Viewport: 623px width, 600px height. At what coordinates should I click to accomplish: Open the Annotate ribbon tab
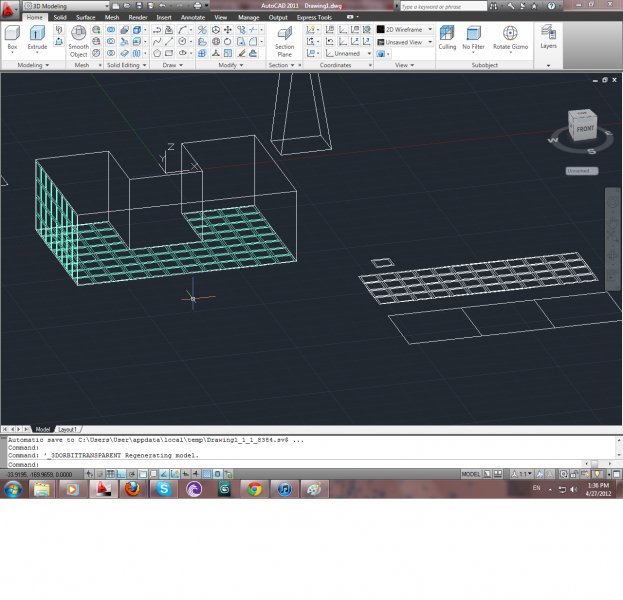click(192, 17)
